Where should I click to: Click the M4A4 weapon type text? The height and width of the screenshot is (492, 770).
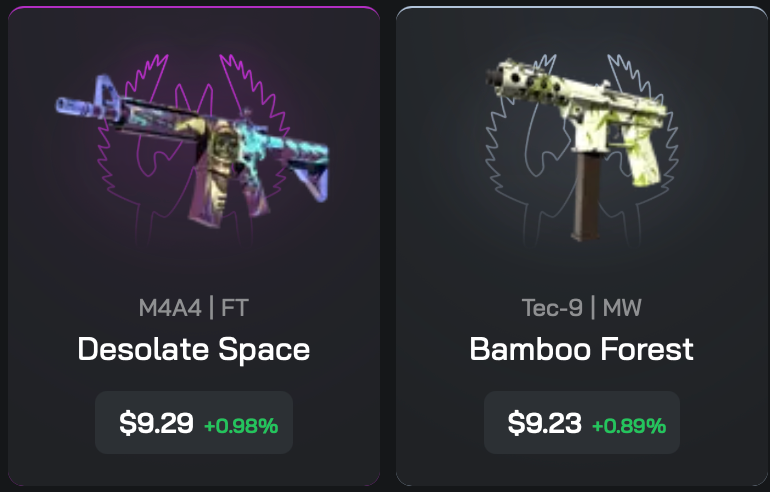pos(170,308)
